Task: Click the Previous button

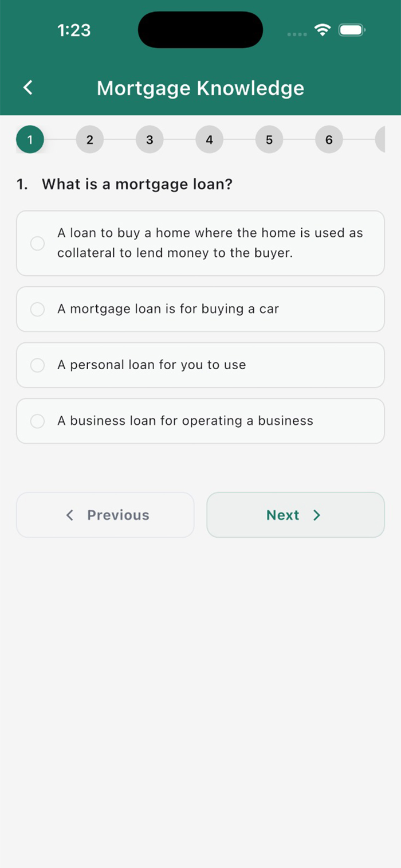Action: (x=105, y=515)
